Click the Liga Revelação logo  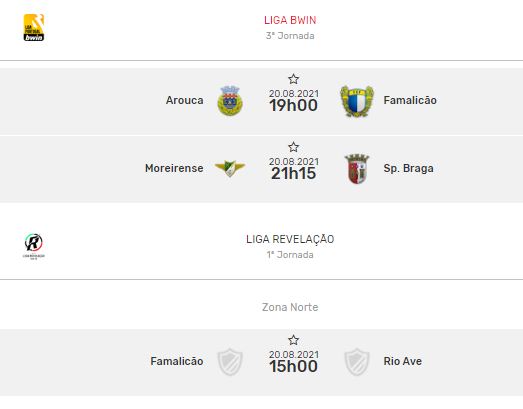34,246
